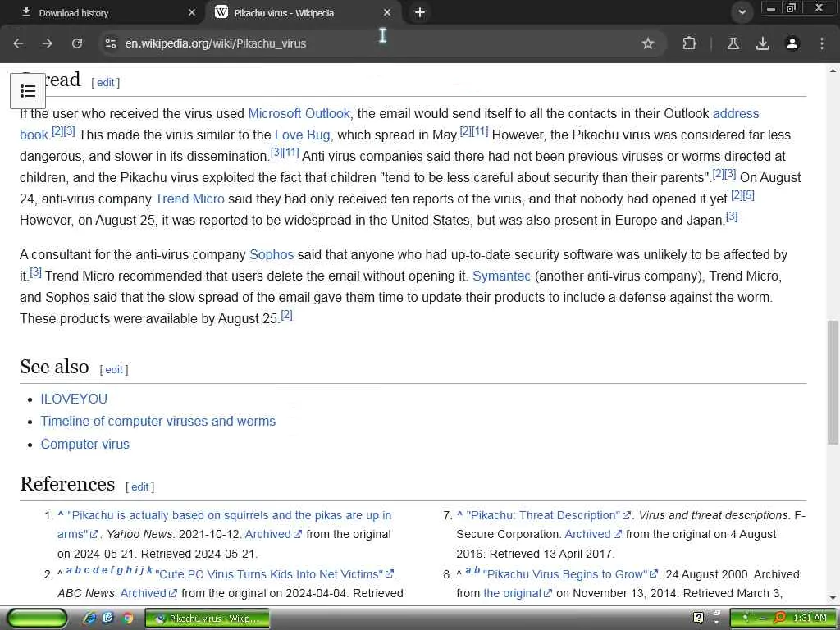840x630 pixels.
Task: Edit the Spread section
Action: tap(106, 83)
